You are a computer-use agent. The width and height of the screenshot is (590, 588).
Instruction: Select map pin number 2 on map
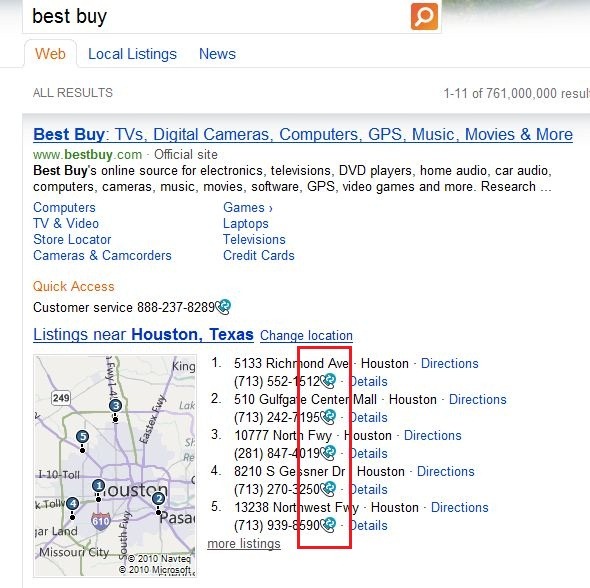(158, 499)
